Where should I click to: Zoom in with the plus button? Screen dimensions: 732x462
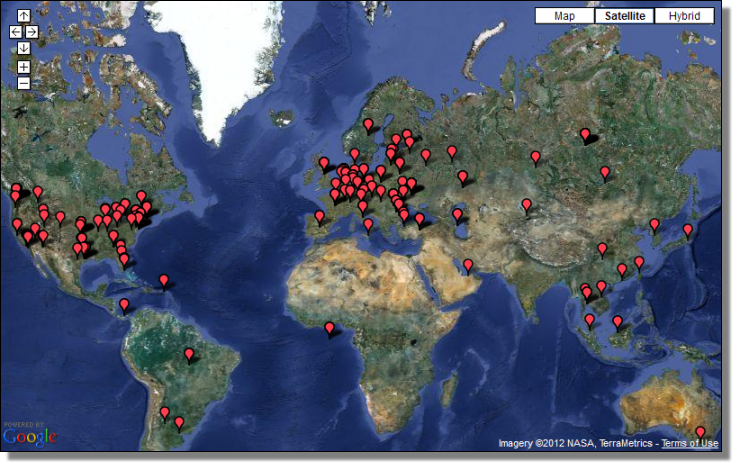[x=24, y=67]
